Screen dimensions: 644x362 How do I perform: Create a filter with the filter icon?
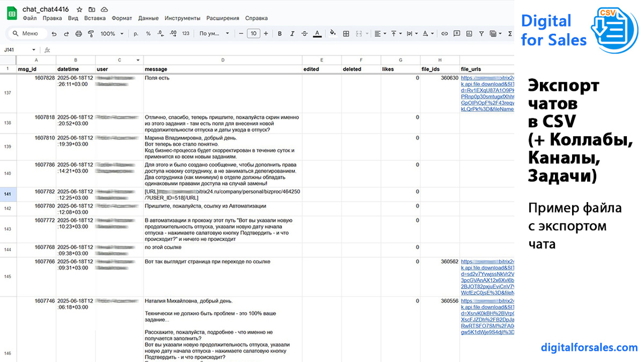point(482,34)
